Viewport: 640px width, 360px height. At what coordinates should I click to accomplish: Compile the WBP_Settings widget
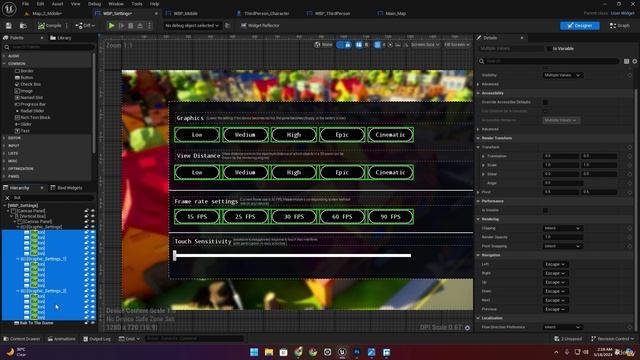(49, 26)
